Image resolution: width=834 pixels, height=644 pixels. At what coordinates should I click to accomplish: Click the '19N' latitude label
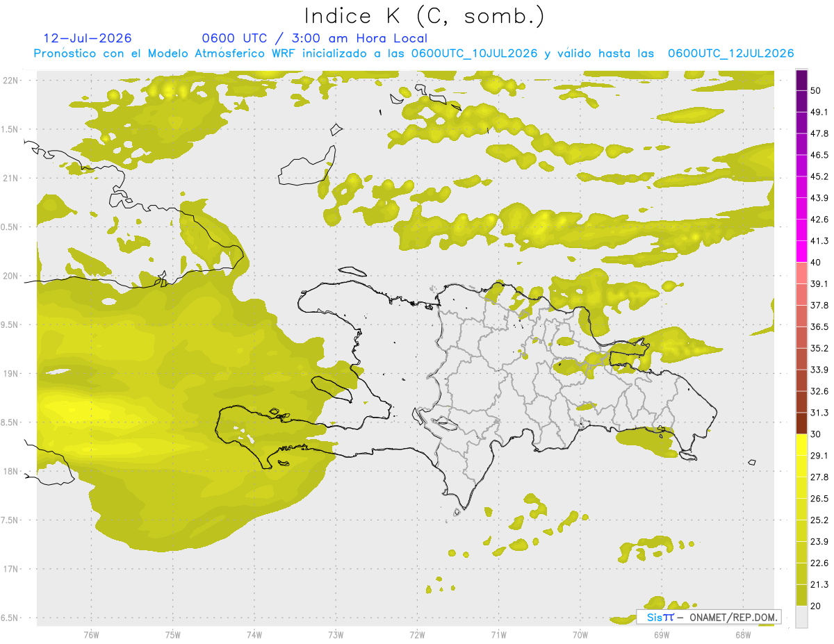click(10, 374)
